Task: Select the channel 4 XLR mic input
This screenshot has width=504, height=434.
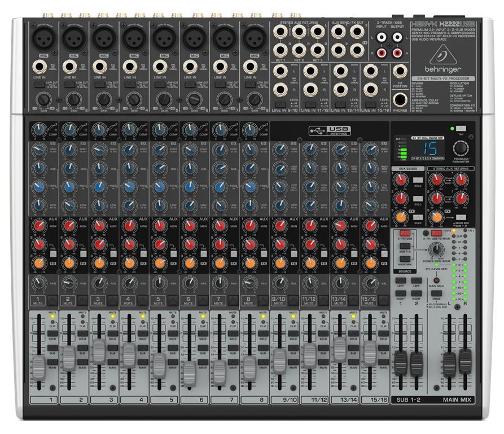Action: [134, 38]
